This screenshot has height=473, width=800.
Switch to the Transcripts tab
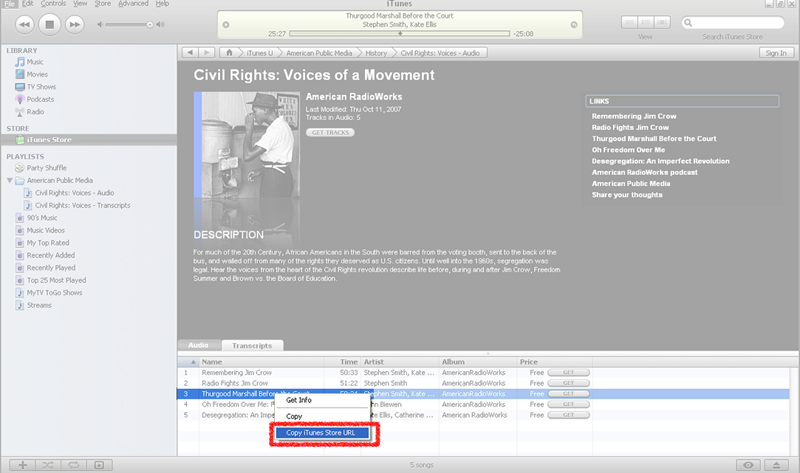point(252,345)
